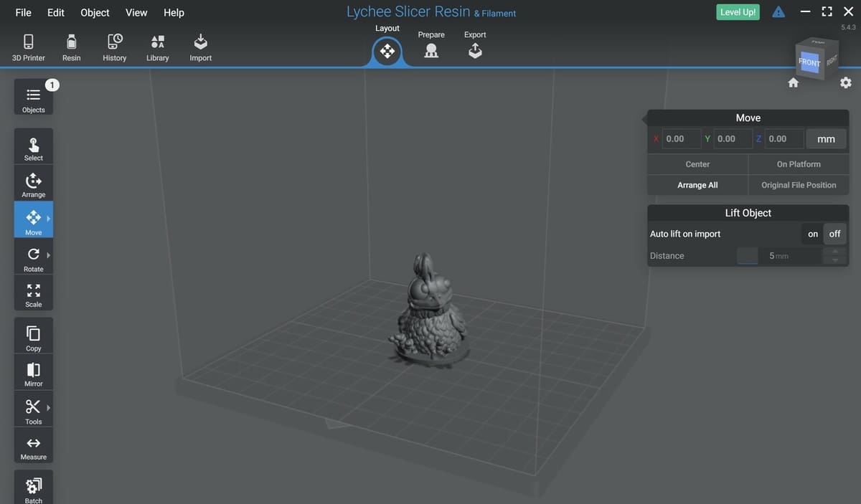Restore Original File Position
This screenshot has height=504, width=861.
click(x=799, y=185)
